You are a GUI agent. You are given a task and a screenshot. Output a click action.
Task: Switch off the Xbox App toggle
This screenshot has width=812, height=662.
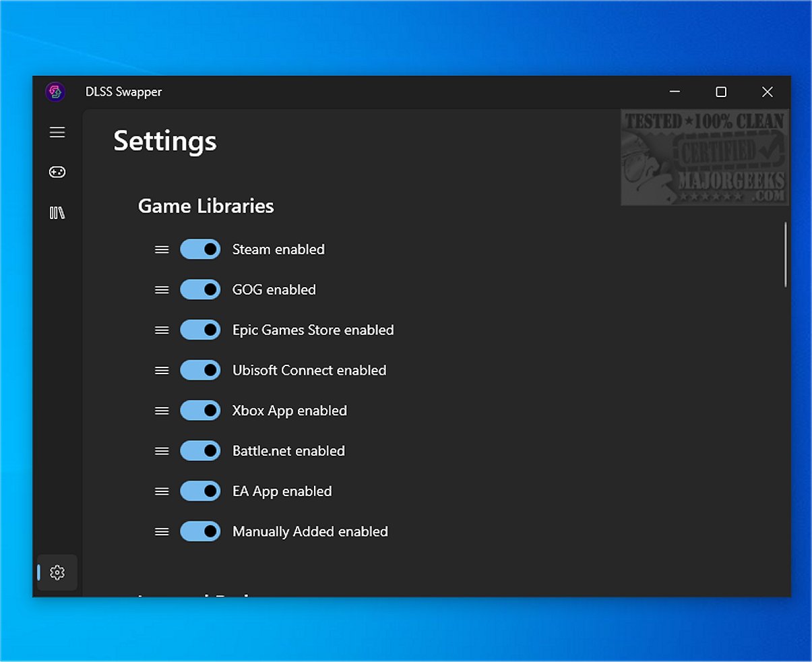point(200,411)
